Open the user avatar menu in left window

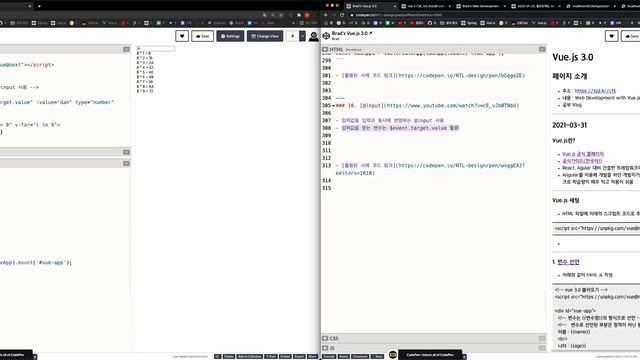313,36
